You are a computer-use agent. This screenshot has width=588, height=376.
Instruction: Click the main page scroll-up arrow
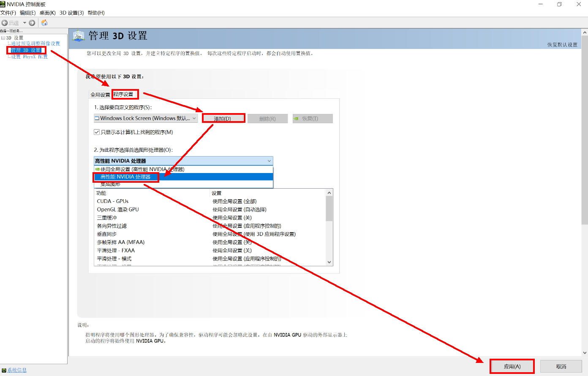pyautogui.click(x=585, y=32)
